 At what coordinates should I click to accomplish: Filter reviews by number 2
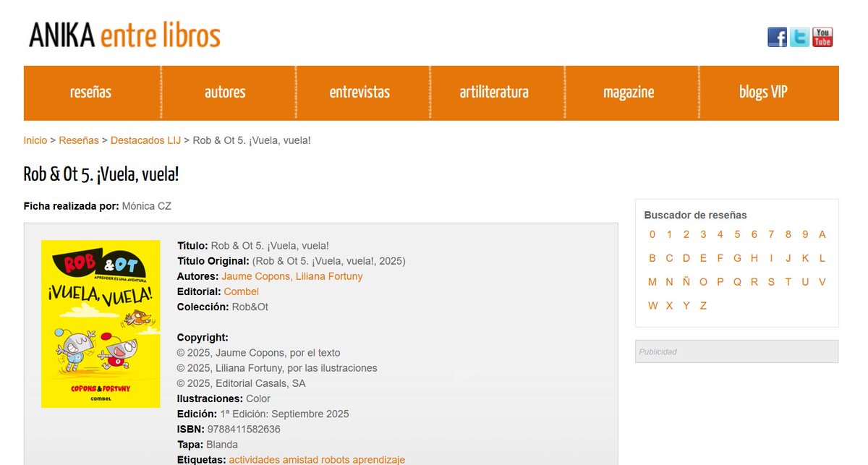click(x=686, y=234)
